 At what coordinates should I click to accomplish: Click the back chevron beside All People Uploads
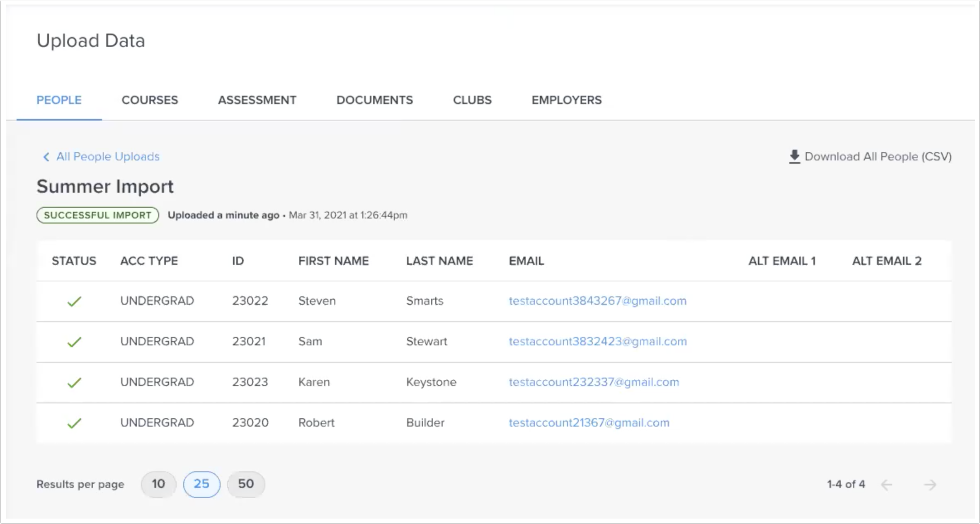46,157
